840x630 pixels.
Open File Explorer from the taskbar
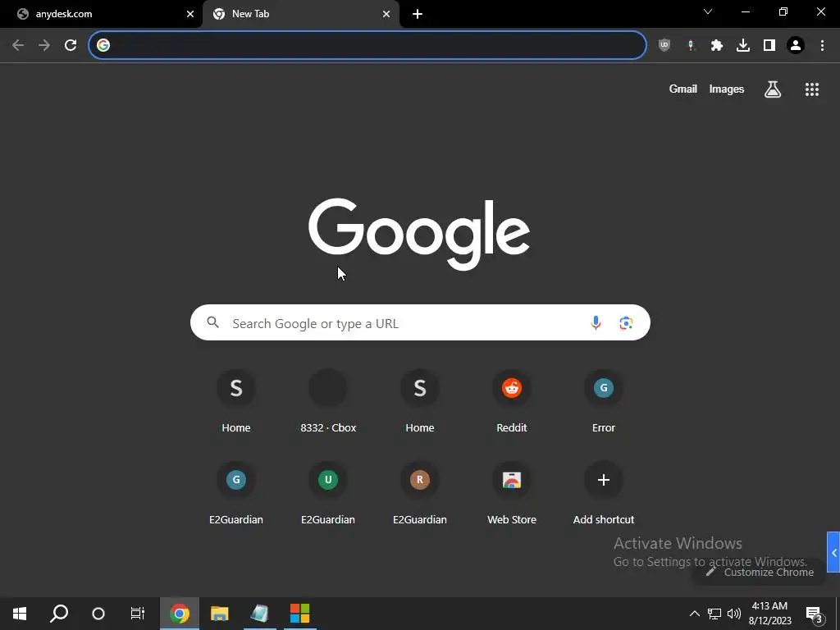coord(219,614)
